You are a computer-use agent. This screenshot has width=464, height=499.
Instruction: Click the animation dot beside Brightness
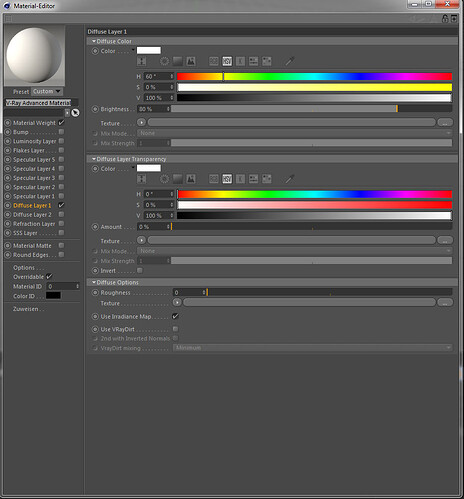pyautogui.click(x=95, y=109)
